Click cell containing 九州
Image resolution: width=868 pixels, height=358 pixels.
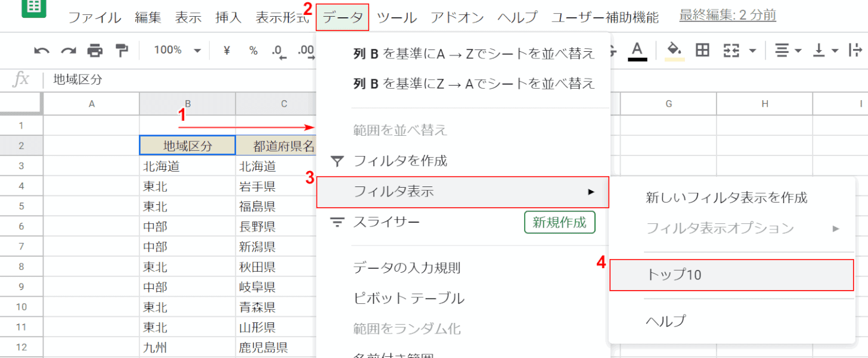click(x=188, y=347)
